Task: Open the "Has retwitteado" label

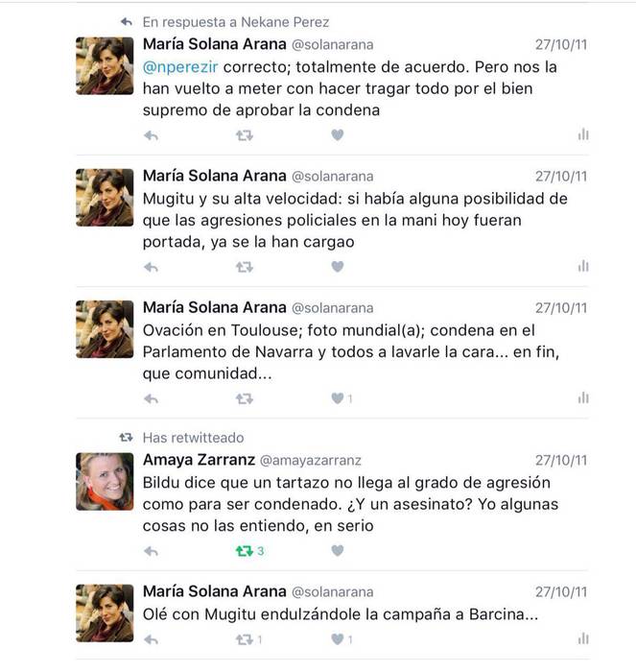Action: pos(193,438)
